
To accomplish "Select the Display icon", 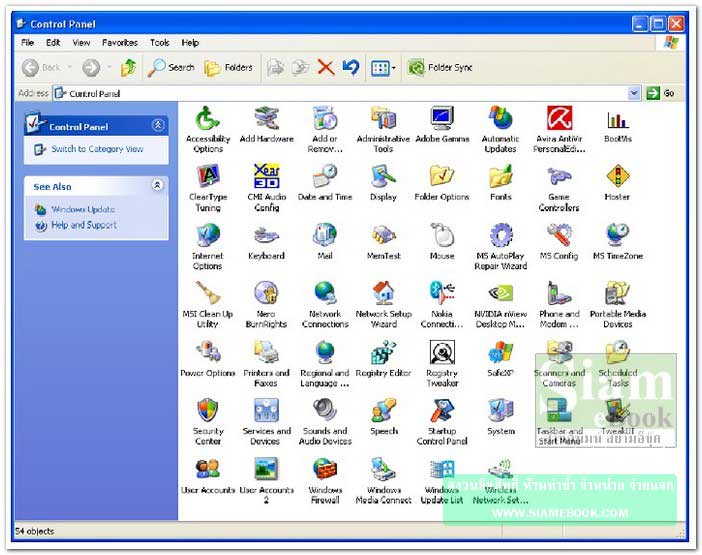I will pos(383,176).
